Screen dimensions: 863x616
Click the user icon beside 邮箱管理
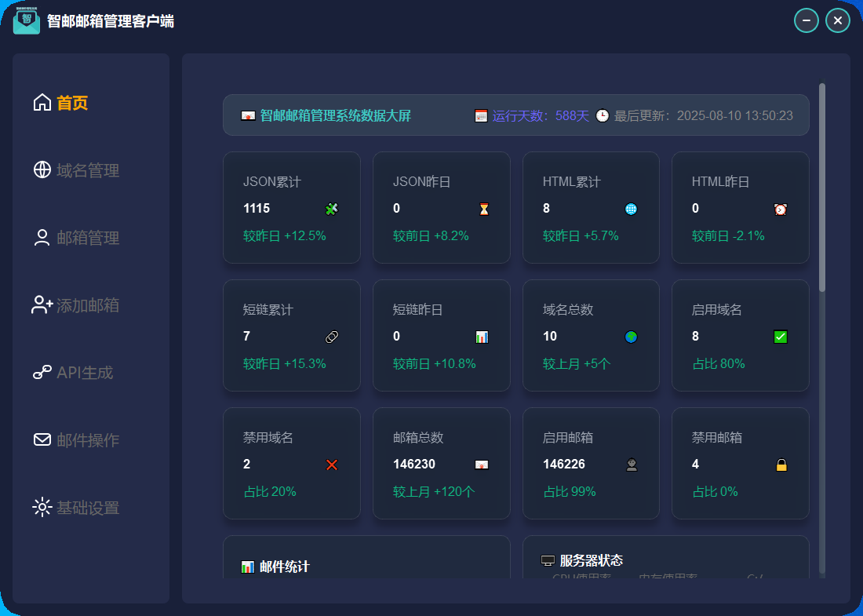click(42, 238)
